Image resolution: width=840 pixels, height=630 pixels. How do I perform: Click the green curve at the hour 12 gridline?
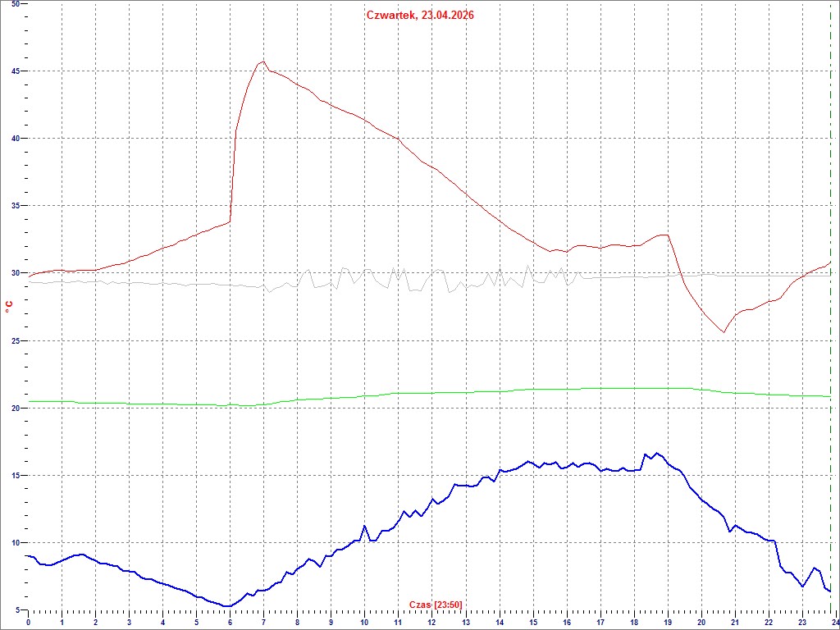point(431,393)
